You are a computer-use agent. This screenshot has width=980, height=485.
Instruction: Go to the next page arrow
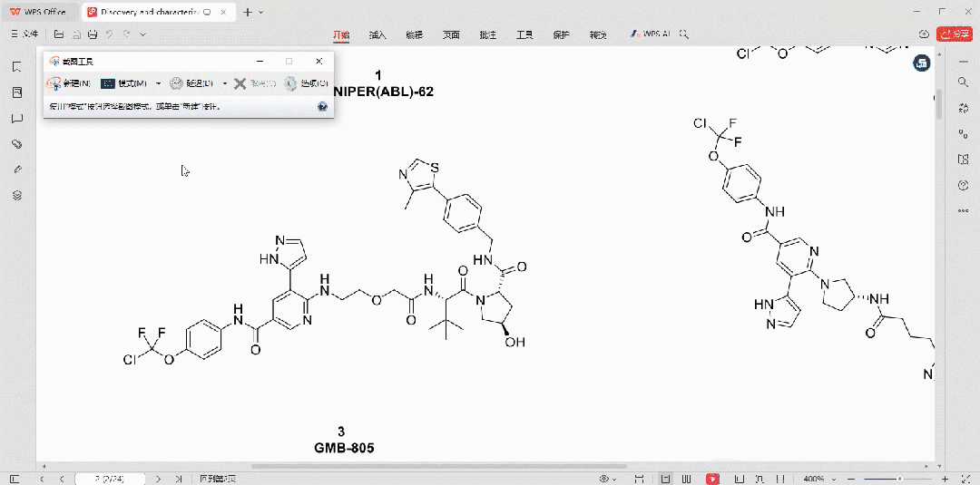coord(158,479)
